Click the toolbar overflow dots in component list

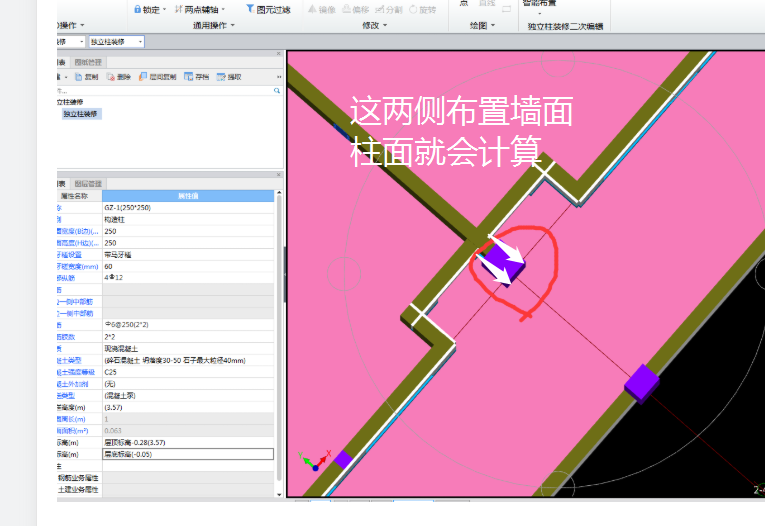(x=279, y=77)
